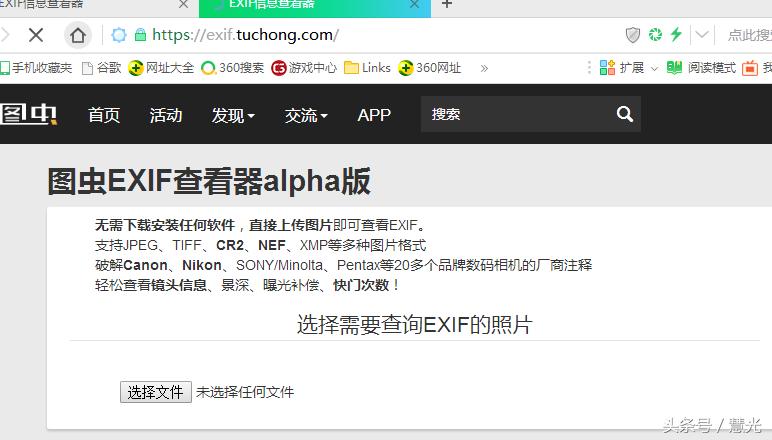772x440 pixels.
Task: Click the magnifier search icon
Action: click(625, 114)
